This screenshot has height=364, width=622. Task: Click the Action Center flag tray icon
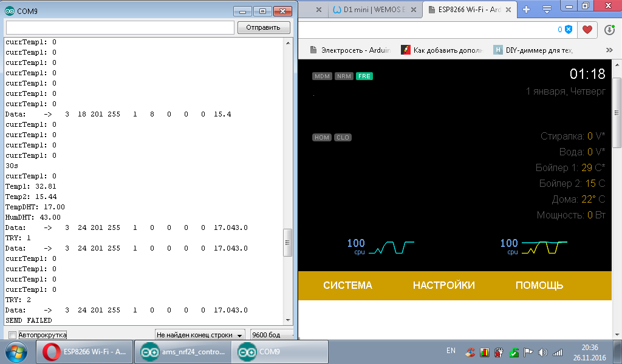[x=528, y=352]
